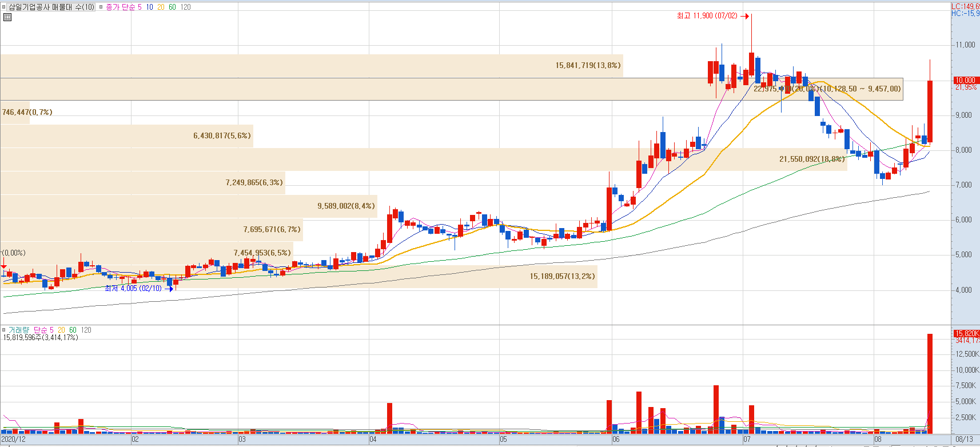The image size is (980, 447).
Task: Select the 거래량 volume indicator label
Action: [18, 330]
